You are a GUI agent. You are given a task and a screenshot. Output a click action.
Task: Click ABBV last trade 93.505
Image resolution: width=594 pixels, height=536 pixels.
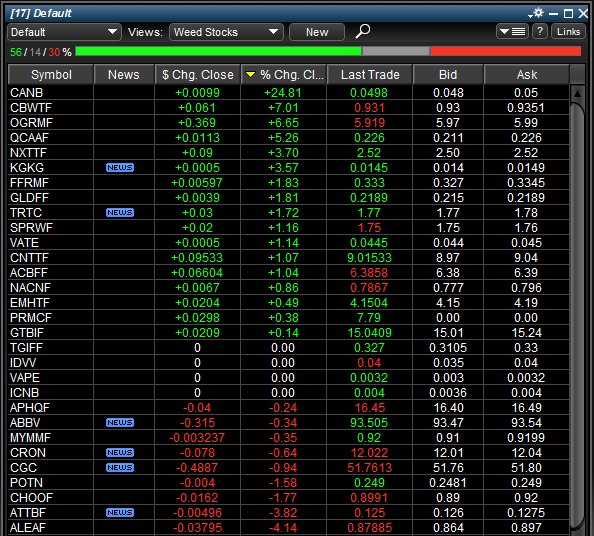coord(369,422)
